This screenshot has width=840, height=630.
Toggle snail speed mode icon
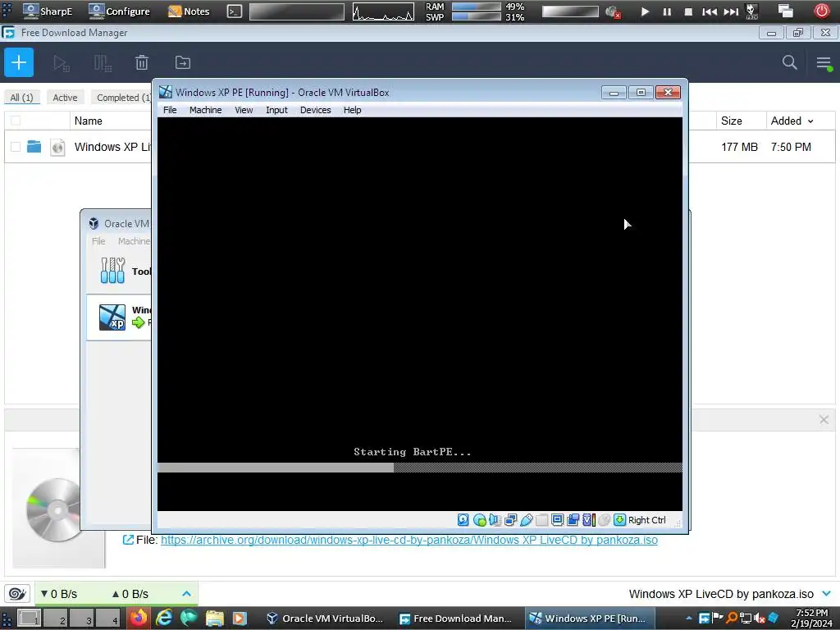pos(17,594)
